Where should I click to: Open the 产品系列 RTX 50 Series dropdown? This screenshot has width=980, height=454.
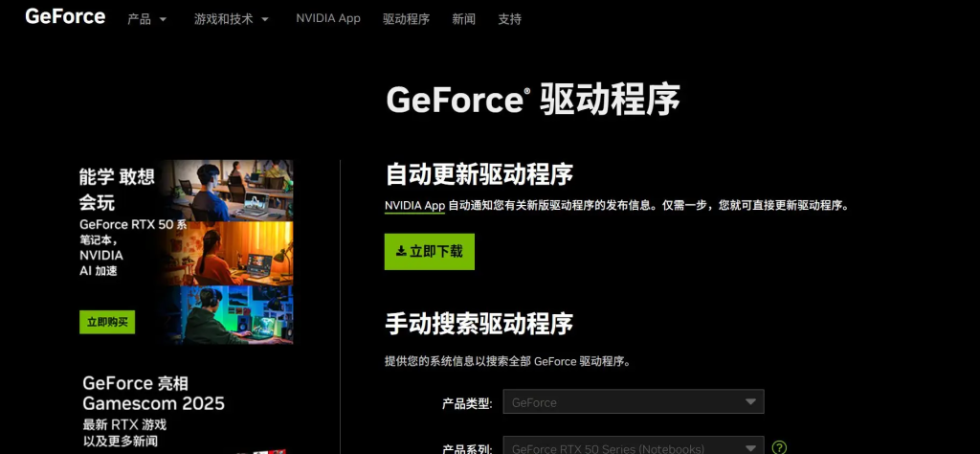click(x=636, y=447)
